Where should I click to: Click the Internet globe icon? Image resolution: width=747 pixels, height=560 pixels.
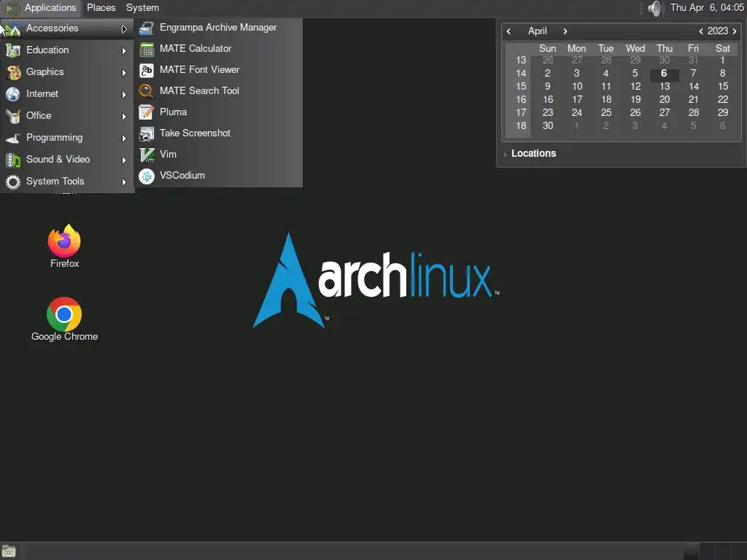(x=13, y=94)
